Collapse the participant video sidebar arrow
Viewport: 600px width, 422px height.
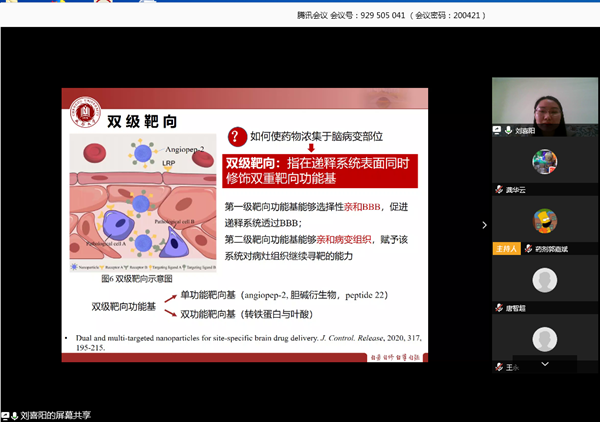point(484,225)
